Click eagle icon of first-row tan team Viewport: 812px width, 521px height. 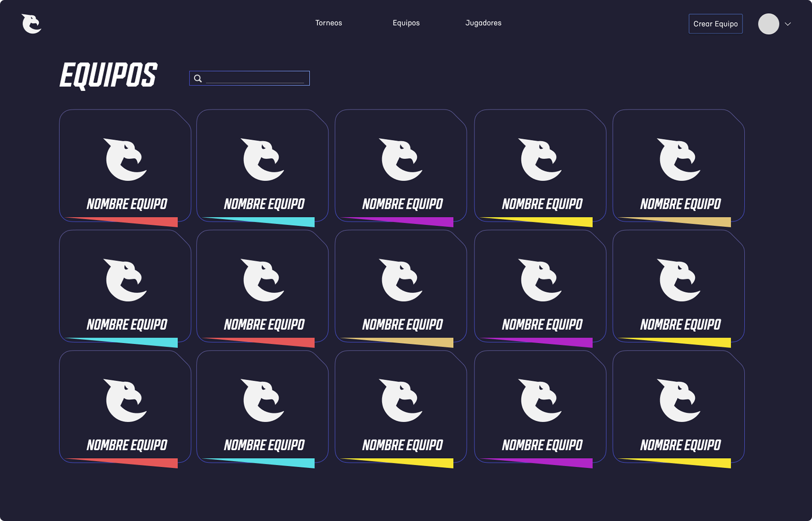click(679, 159)
